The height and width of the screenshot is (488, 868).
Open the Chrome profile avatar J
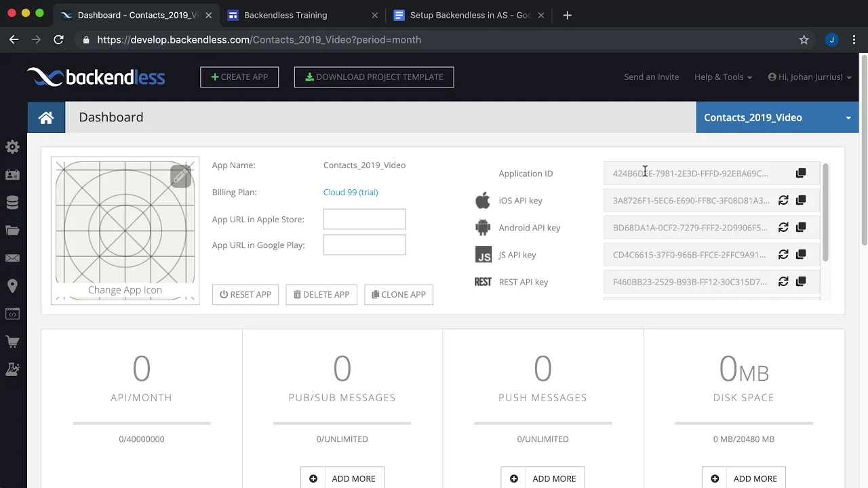tap(831, 40)
